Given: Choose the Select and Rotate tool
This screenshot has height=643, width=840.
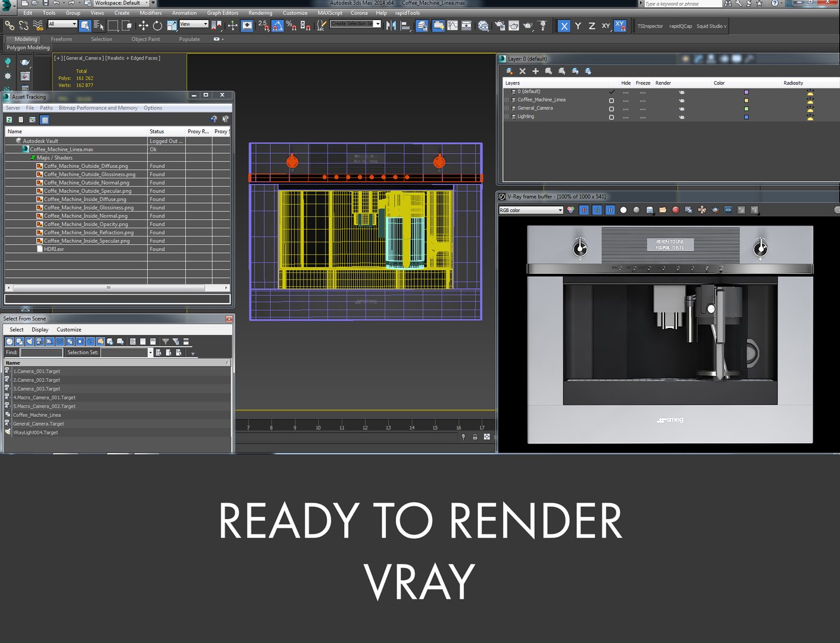Looking at the screenshot, I should click(157, 26).
